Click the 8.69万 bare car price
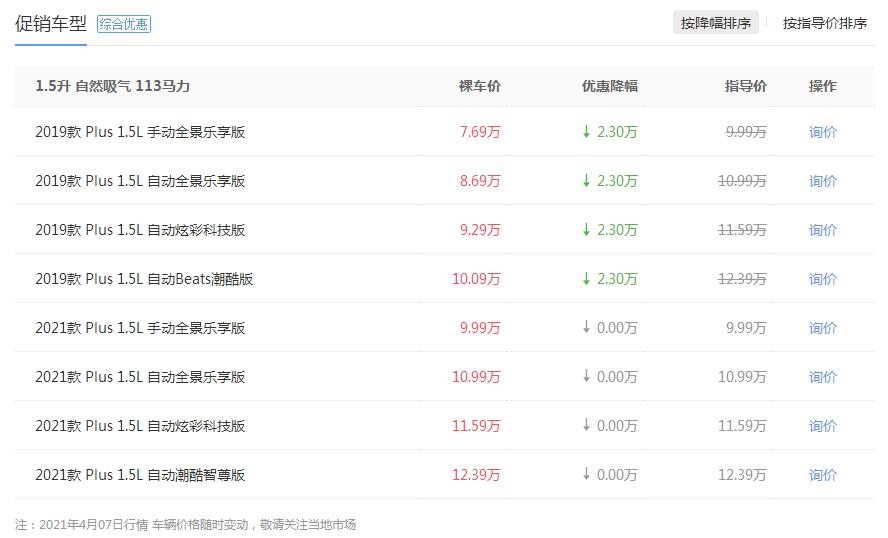The height and width of the screenshot is (538, 888). click(480, 181)
